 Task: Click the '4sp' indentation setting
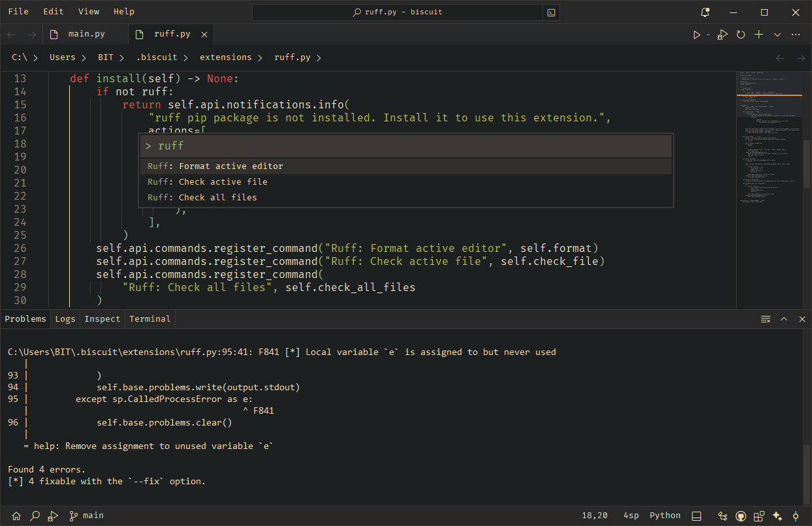pyautogui.click(x=631, y=516)
